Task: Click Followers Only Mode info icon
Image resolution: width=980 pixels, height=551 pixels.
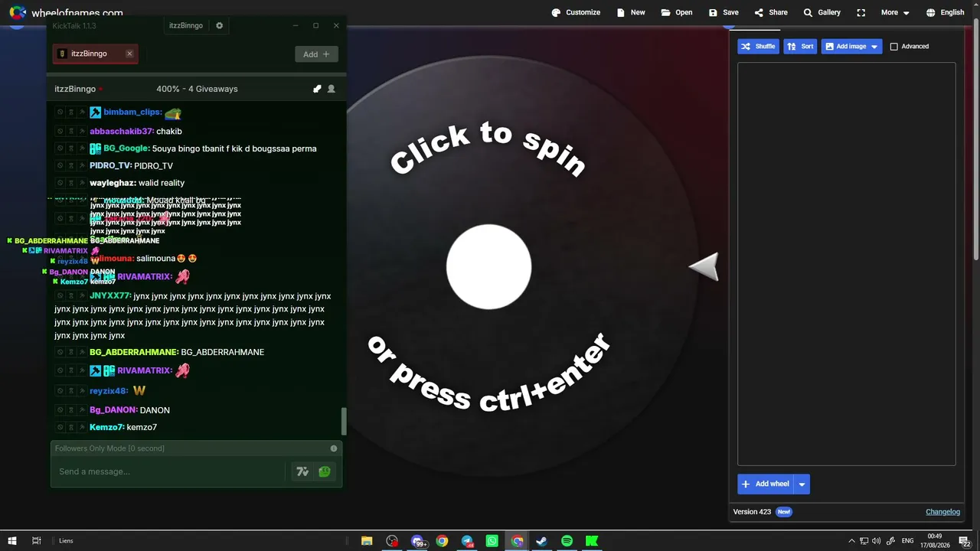Action: pyautogui.click(x=334, y=448)
